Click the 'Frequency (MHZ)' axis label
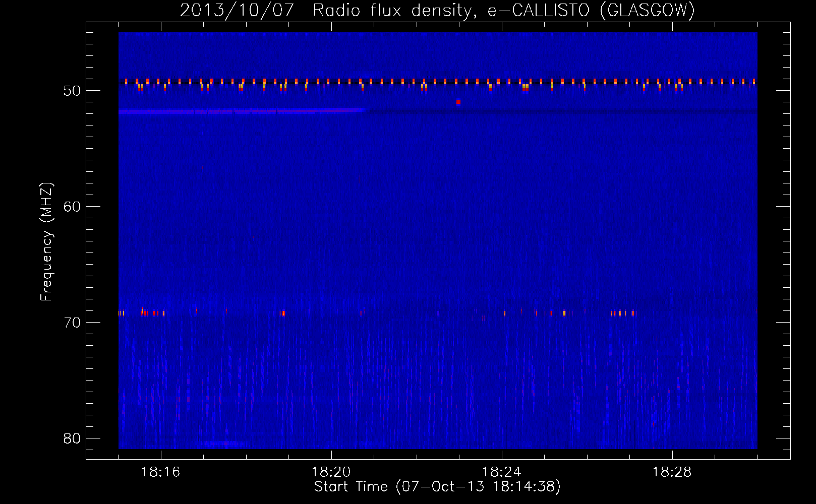Image resolution: width=816 pixels, height=504 pixels. pyautogui.click(x=46, y=242)
